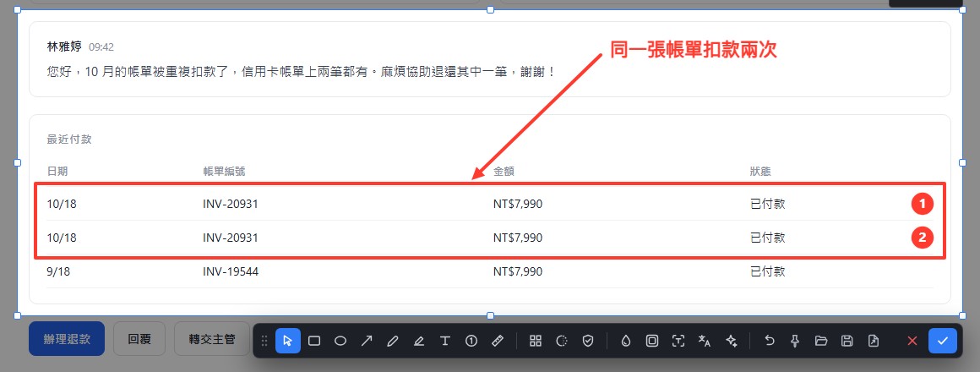
Task: Click the invoice number INV-19544
Action: (x=231, y=271)
